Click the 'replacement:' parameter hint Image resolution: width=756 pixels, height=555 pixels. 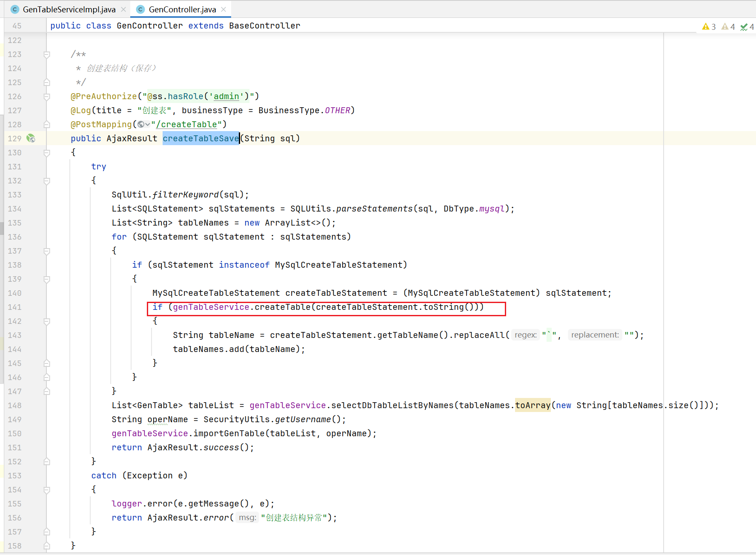(x=595, y=335)
